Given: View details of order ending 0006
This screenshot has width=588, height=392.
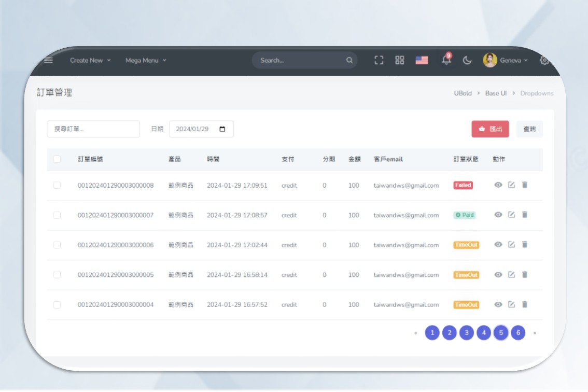Looking at the screenshot, I should 498,245.
